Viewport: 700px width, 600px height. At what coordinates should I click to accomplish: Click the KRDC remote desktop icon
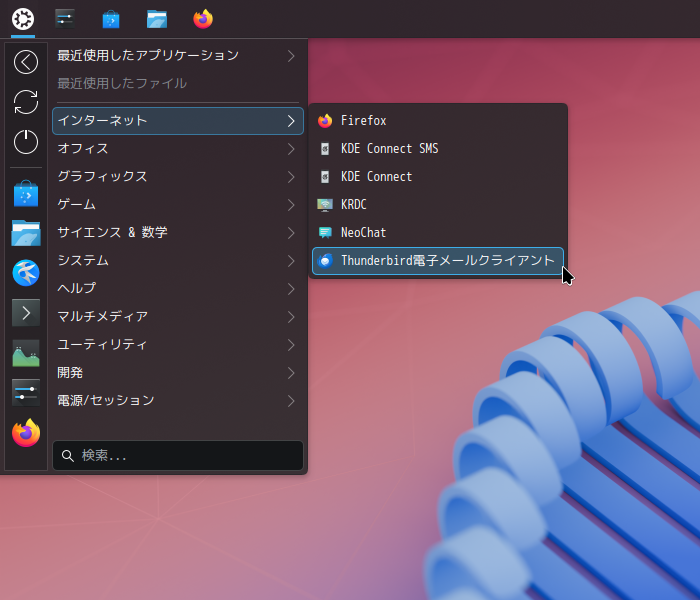point(325,204)
